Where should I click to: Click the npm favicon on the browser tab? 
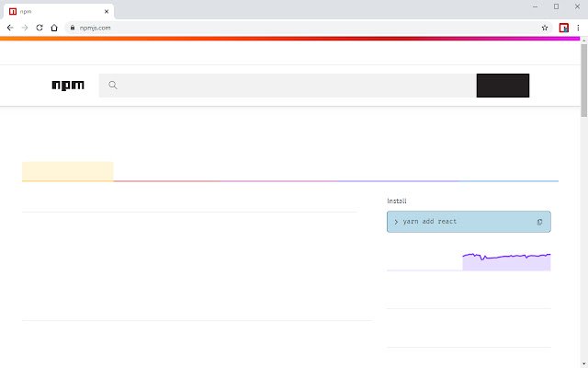click(x=13, y=12)
